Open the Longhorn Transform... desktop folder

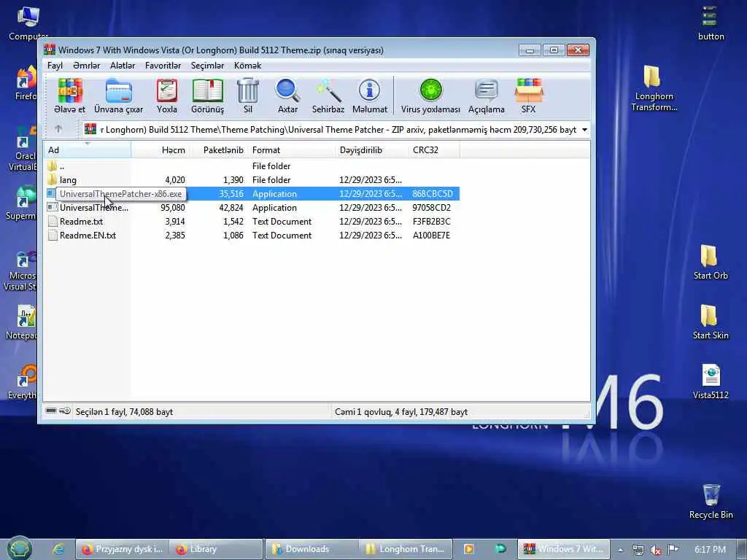click(x=654, y=88)
